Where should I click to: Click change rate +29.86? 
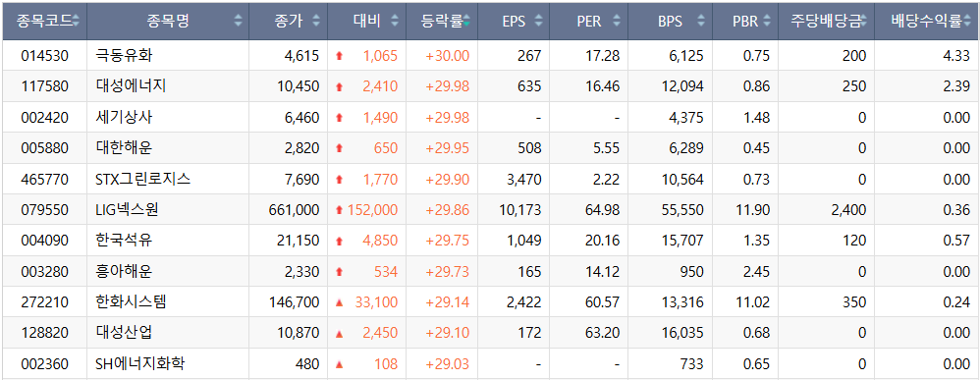448,210
